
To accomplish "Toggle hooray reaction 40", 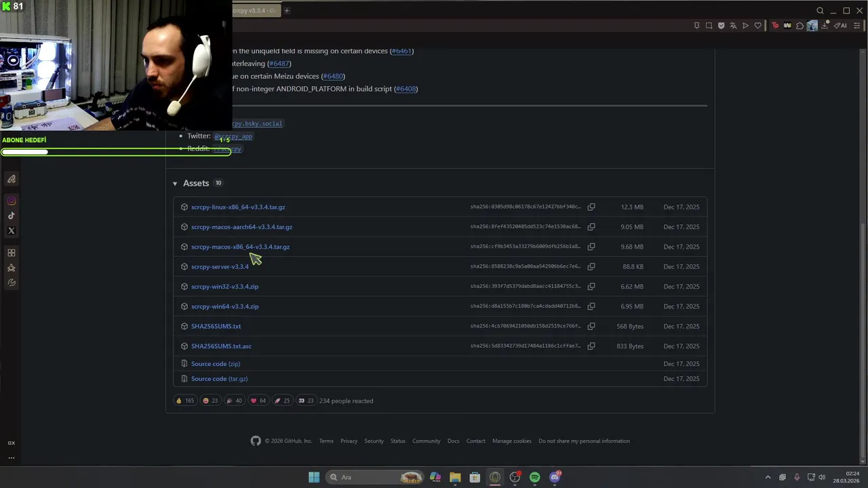I will coord(234,401).
